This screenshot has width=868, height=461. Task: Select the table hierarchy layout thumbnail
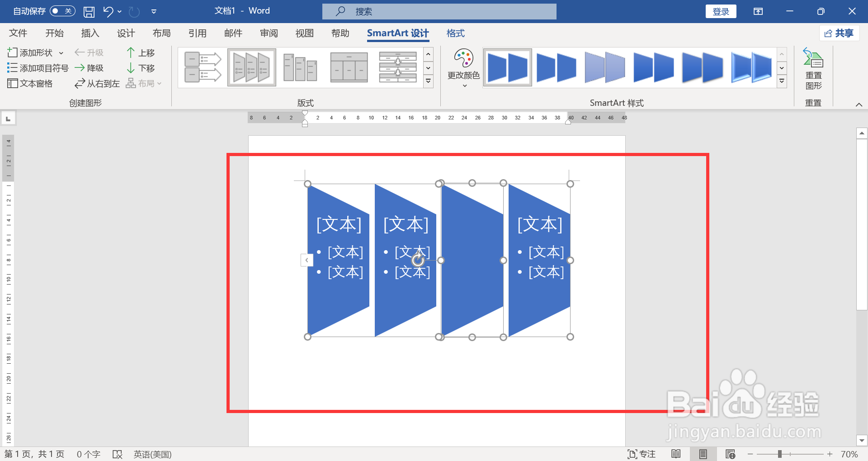coord(349,67)
